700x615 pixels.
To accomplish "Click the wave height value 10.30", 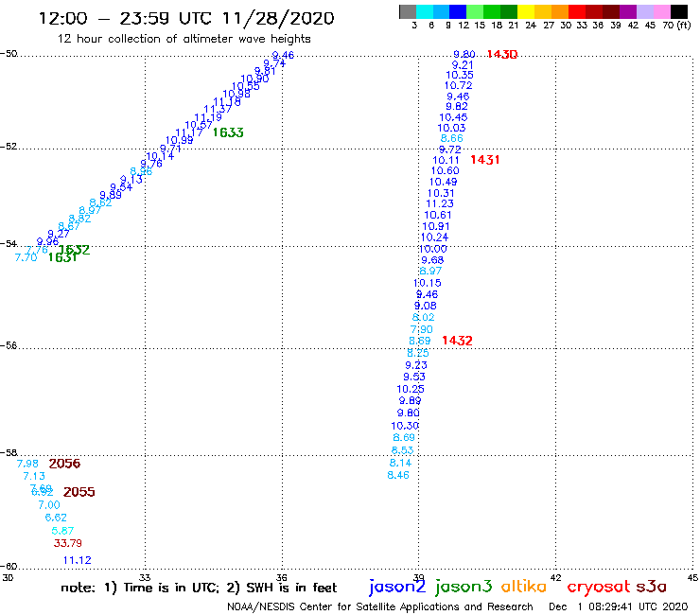I will (405, 426).
